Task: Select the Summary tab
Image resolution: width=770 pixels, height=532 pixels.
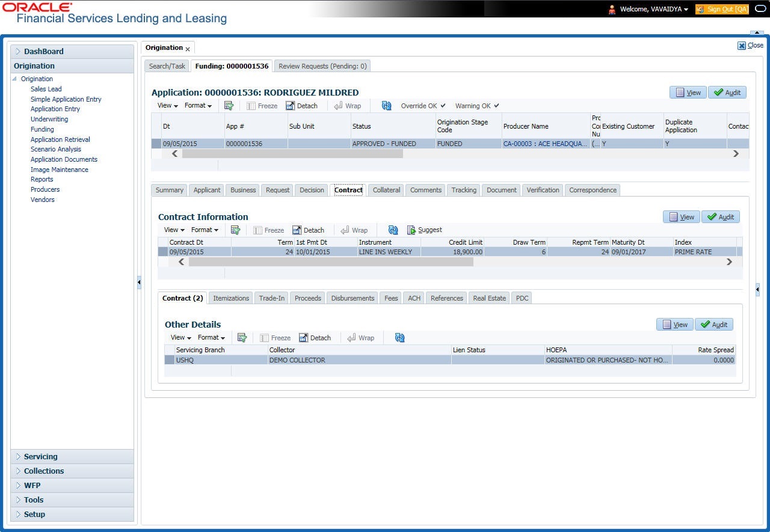Action: (169, 190)
